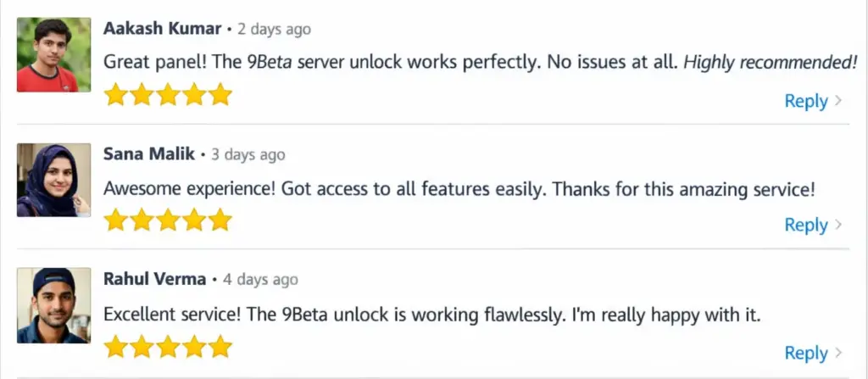
Task: Click the first star in Sana Malik's rating
Action: pos(115,220)
